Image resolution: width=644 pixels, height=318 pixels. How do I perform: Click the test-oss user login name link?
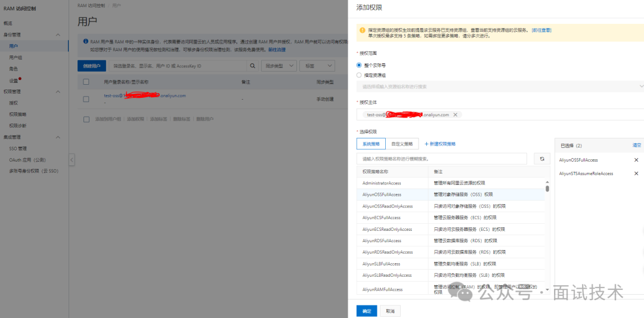[145, 95]
